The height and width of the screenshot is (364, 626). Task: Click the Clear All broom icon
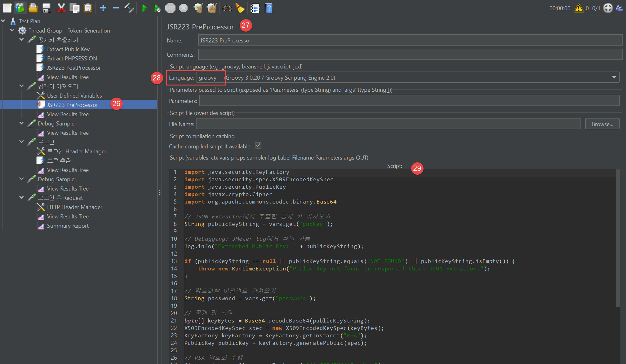click(x=212, y=8)
